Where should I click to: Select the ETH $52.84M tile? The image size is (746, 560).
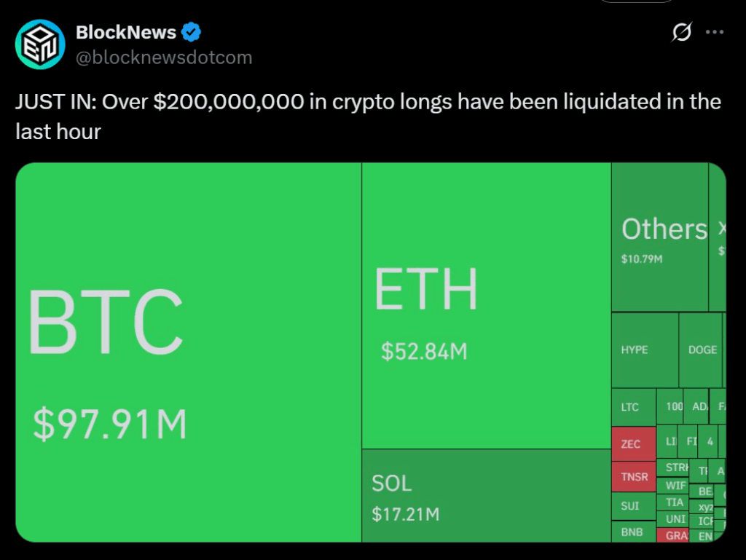click(486, 306)
